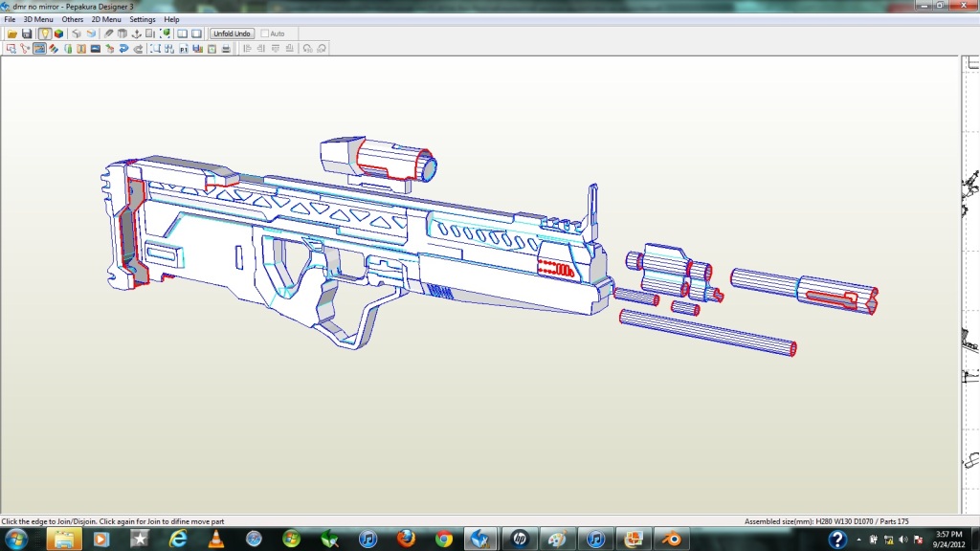The width and height of the screenshot is (980, 551).
Task: Select the select-and-move cursor tool
Action: [11, 49]
